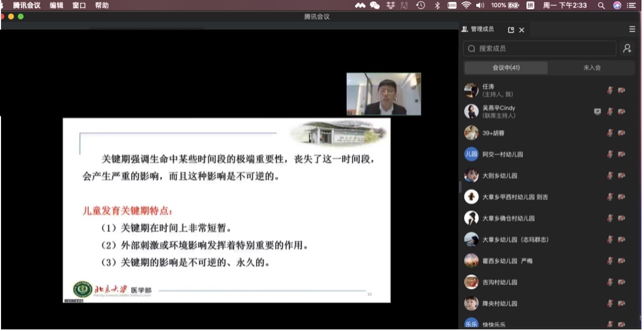
Task: Click screen-sharing icon next to 吴燕辛Cindy
Action: click(x=597, y=112)
